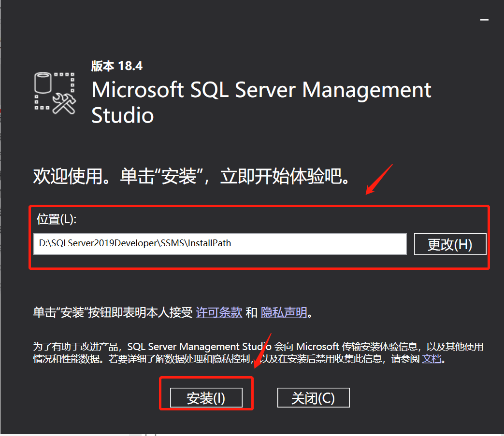Focus the 位置(L) install path field

click(220, 244)
